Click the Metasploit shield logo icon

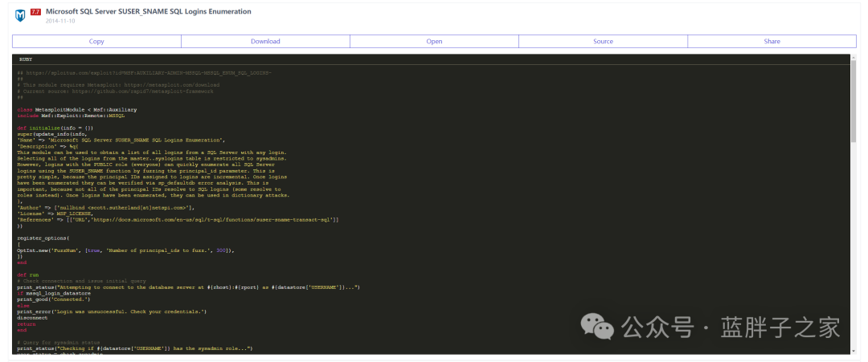(x=20, y=15)
